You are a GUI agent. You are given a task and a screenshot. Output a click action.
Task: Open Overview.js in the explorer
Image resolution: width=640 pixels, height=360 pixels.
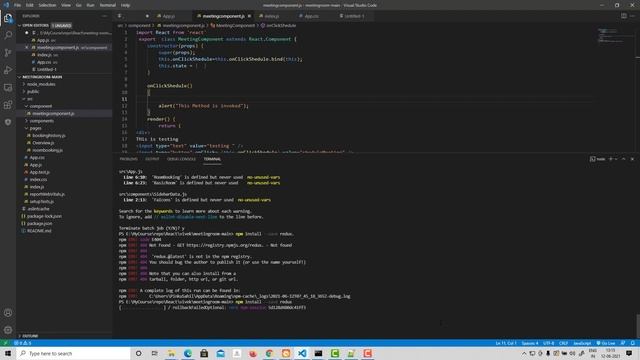click(43, 143)
